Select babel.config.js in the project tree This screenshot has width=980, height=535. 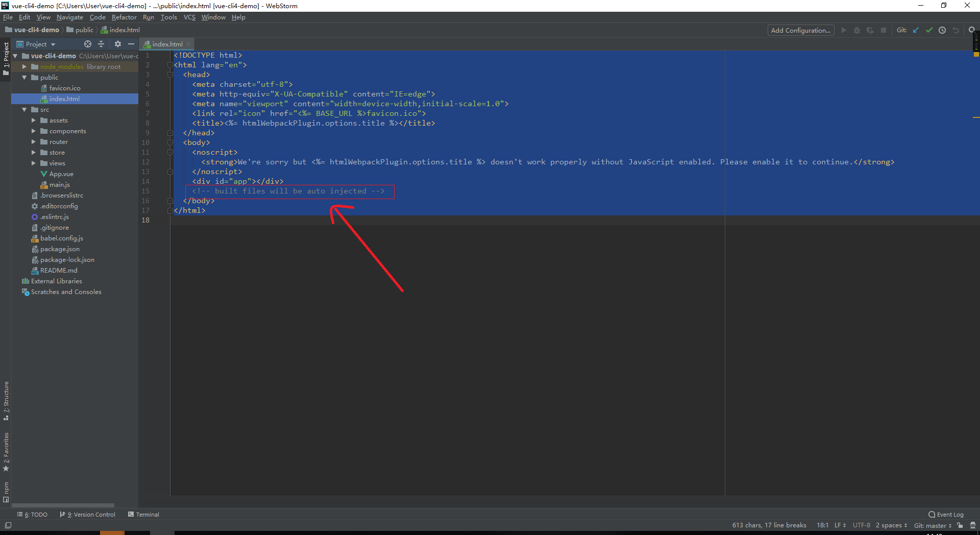pyautogui.click(x=61, y=238)
